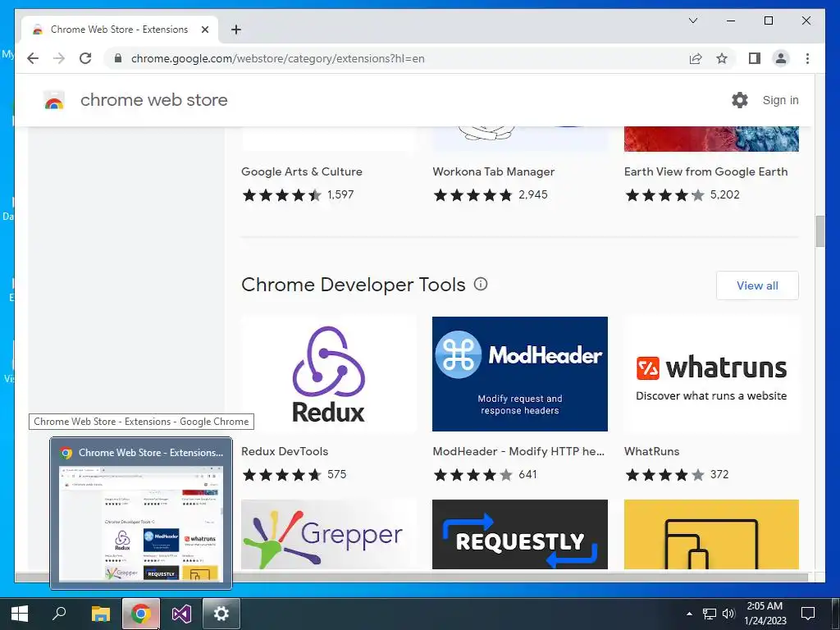The height and width of the screenshot is (630, 840).
Task: Open the Requestly extension tile
Action: point(519,534)
